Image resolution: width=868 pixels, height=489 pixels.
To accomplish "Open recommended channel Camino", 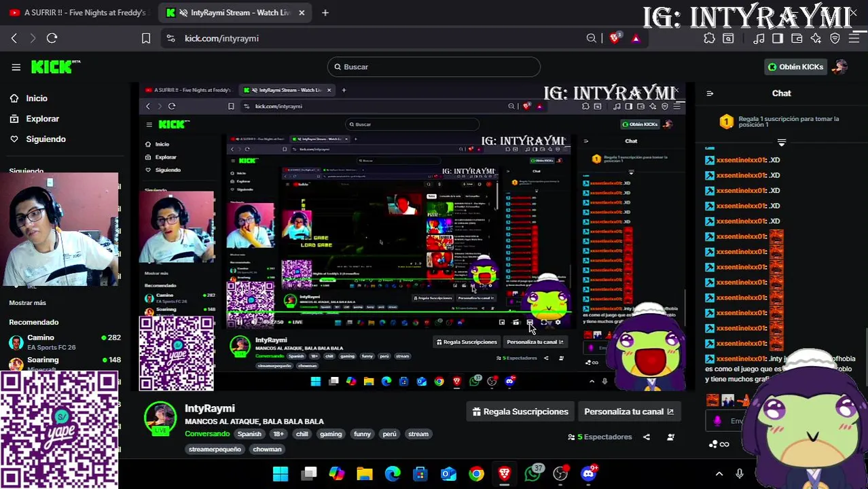I will coord(65,342).
